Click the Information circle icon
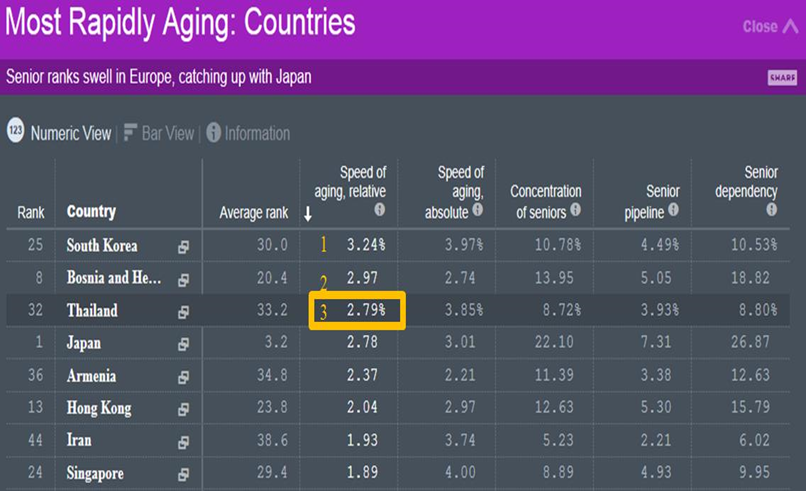This screenshot has height=491, width=806. coord(213,133)
